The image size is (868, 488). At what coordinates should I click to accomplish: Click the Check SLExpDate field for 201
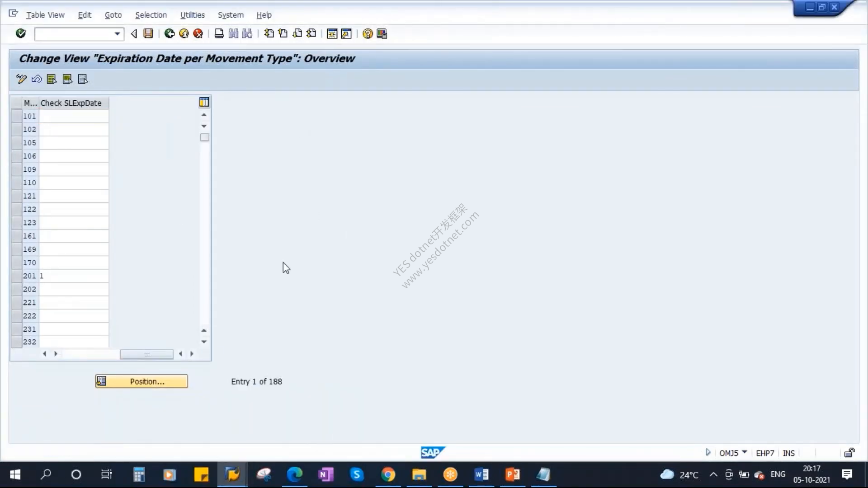point(74,276)
